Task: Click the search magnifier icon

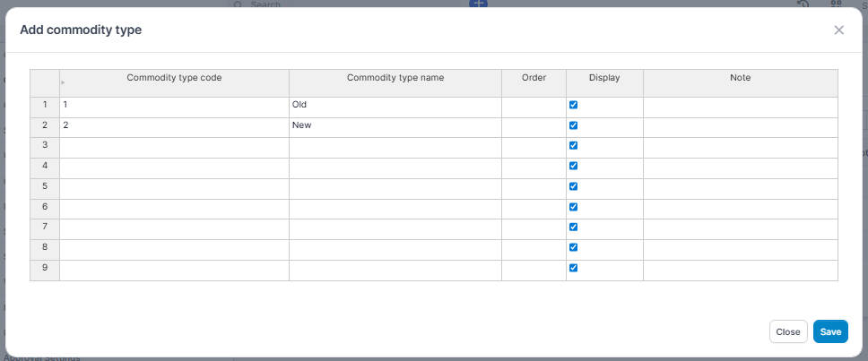Action: [238, 4]
